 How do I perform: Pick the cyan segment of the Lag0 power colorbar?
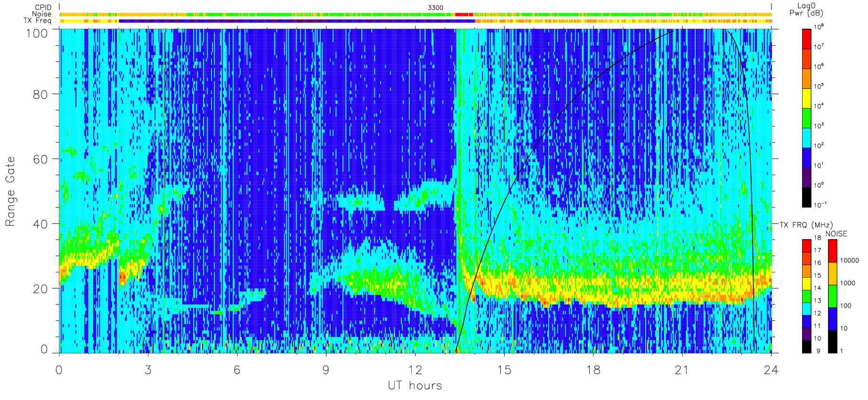tap(807, 138)
